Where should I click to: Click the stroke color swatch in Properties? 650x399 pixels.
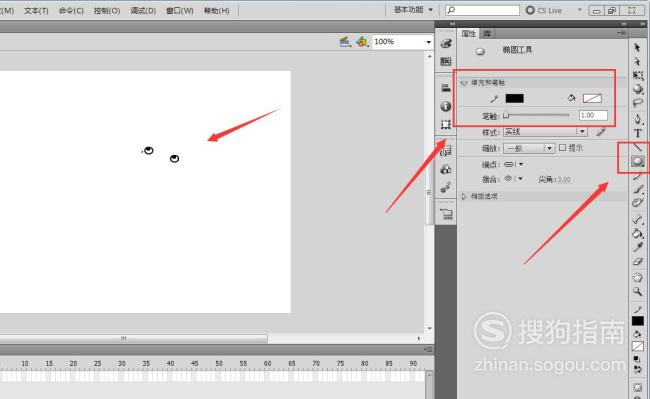pos(514,98)
